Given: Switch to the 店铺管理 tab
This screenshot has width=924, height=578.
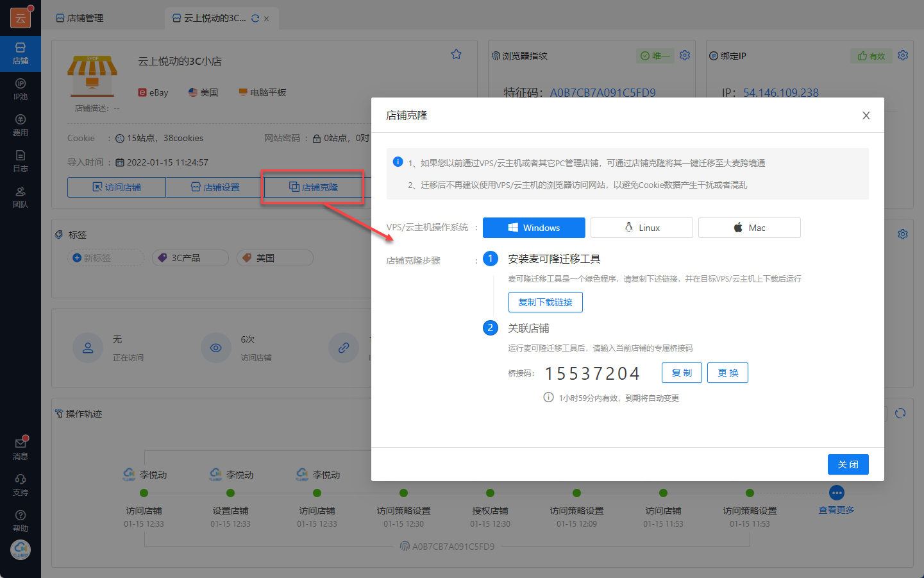Looking at the screenshot, I should (80, 18).
